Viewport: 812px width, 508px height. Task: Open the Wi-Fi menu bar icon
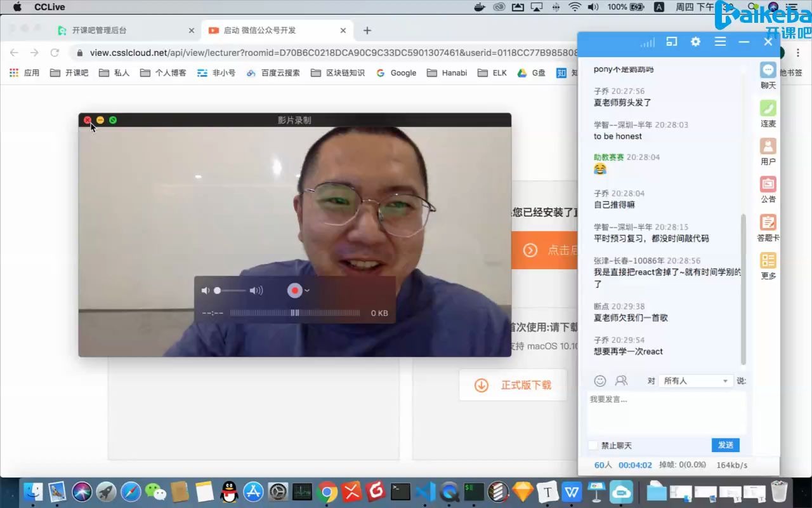(575, 7)
